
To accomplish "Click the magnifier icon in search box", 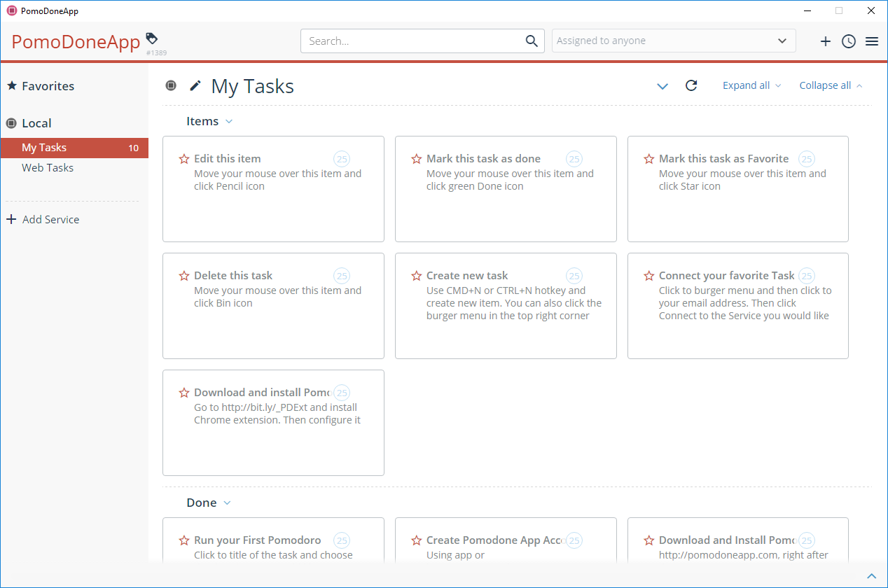I will 532,41.
